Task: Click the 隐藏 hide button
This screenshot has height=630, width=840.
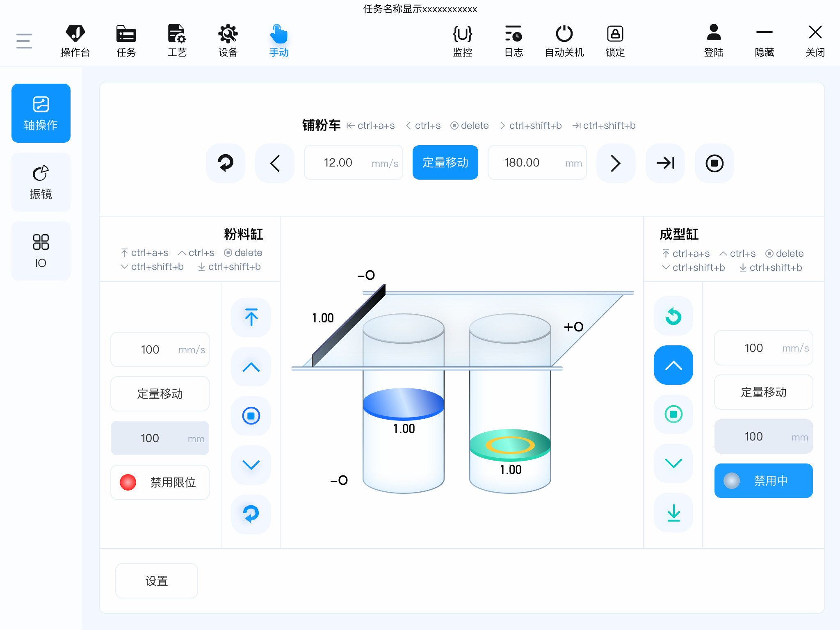Action: click(765, 41)
